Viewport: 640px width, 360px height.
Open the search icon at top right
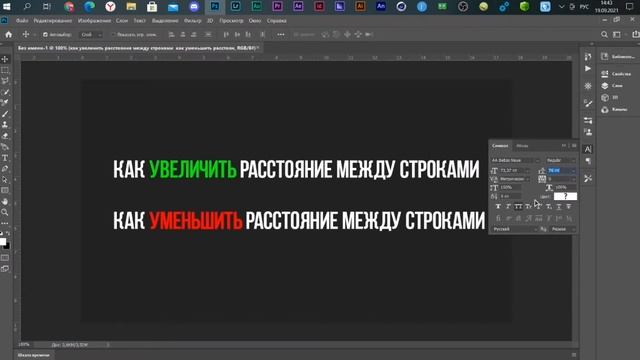(604, 35)
